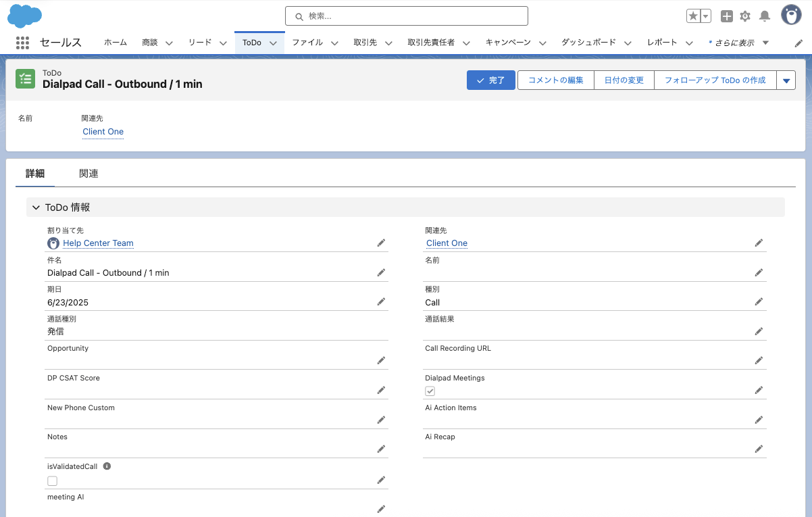Viewport: 812px width, 517px height.
Task: Expand the 商談 tab dropdown chevron
Action: [169, 43]
